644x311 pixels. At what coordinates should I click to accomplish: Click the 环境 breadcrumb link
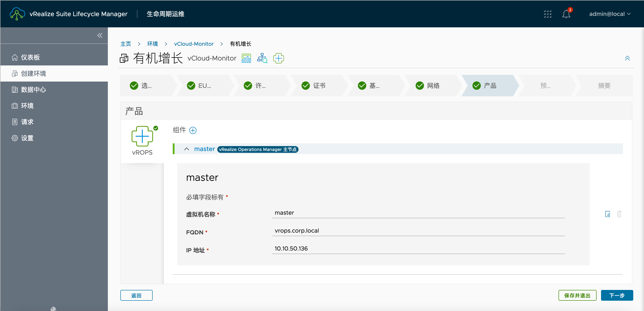(153, 44)
